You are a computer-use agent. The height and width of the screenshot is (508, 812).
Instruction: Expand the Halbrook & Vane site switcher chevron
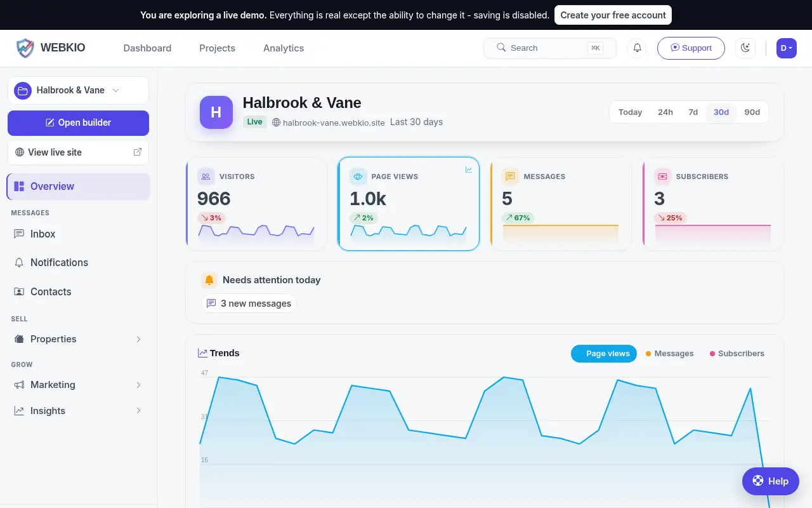coord(115,91)
